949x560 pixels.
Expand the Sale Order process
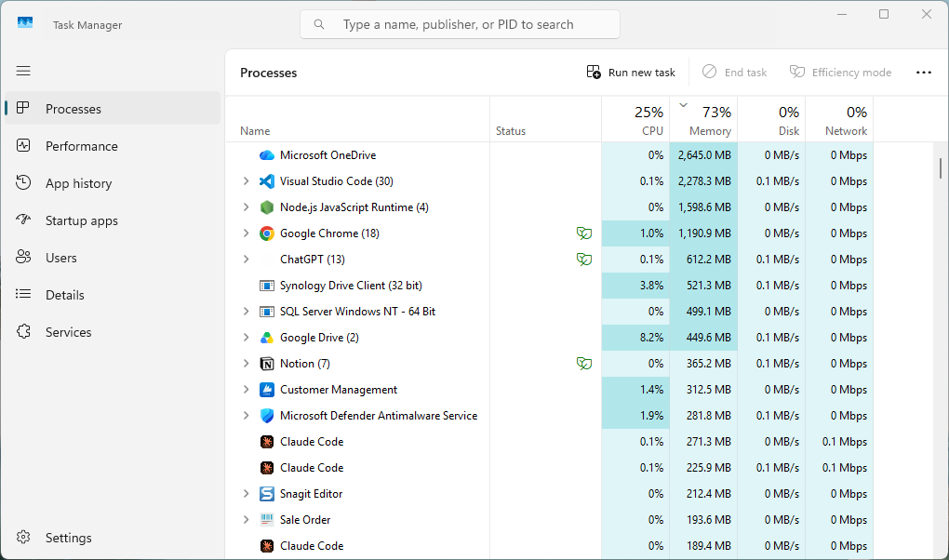246,519
